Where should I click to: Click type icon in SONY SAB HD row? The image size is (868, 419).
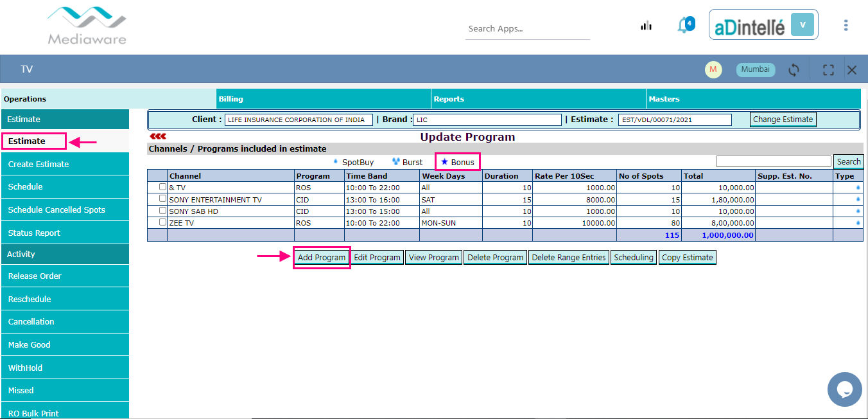[858, 211]
